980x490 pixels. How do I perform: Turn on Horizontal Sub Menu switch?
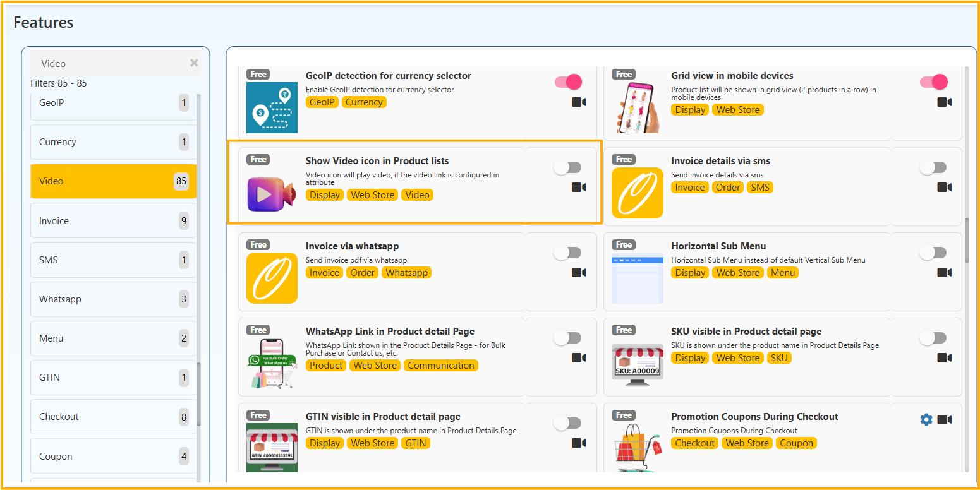tap(933, 253)
